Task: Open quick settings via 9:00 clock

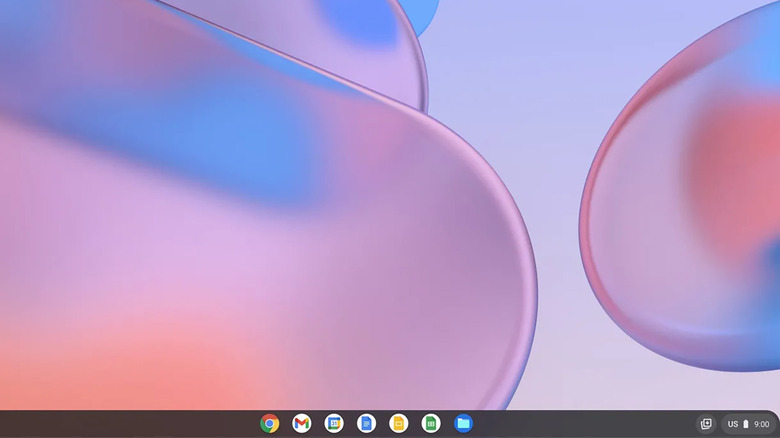Action: 762,424
